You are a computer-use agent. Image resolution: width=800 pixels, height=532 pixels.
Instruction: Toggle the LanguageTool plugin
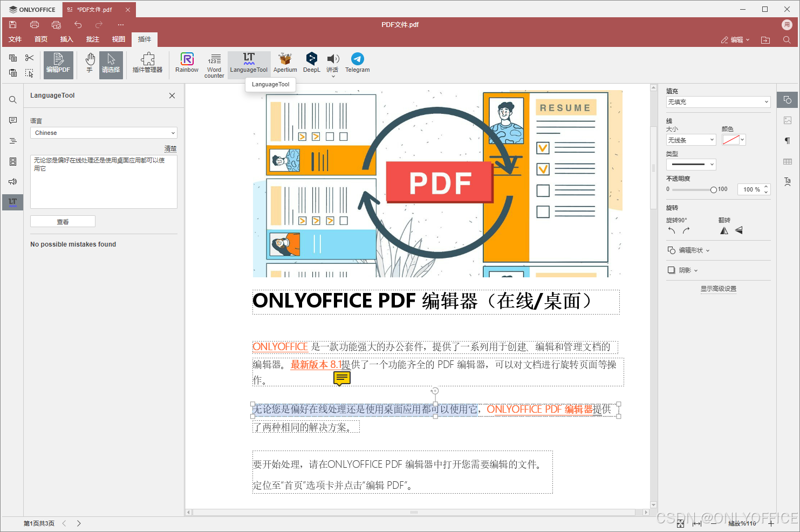click(x=249, y=65)
